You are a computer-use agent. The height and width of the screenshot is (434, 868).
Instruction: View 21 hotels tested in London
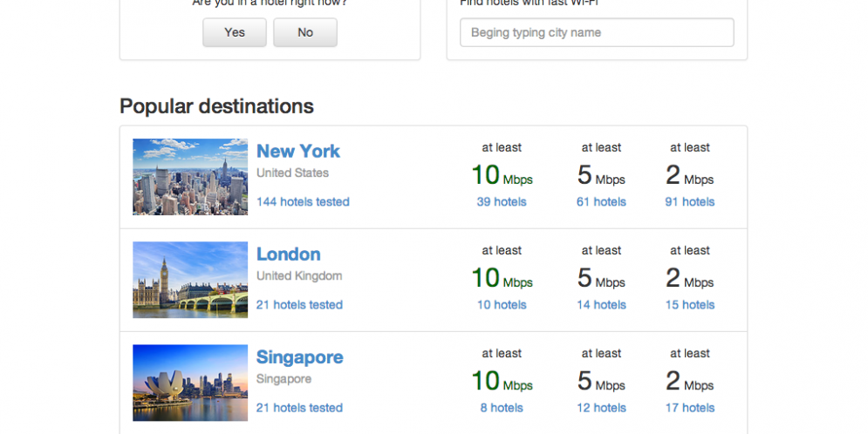tap(299, 305)
